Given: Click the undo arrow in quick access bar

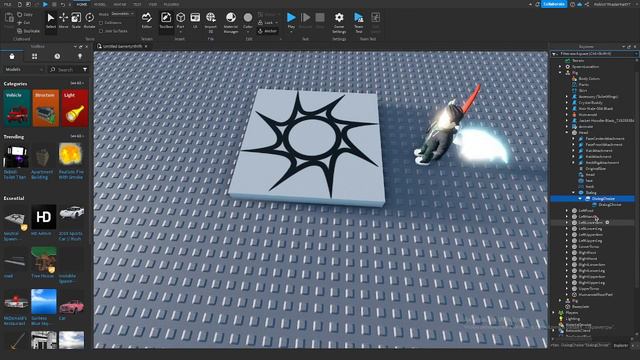Looking at the screenshot, I should pos(62,4).
